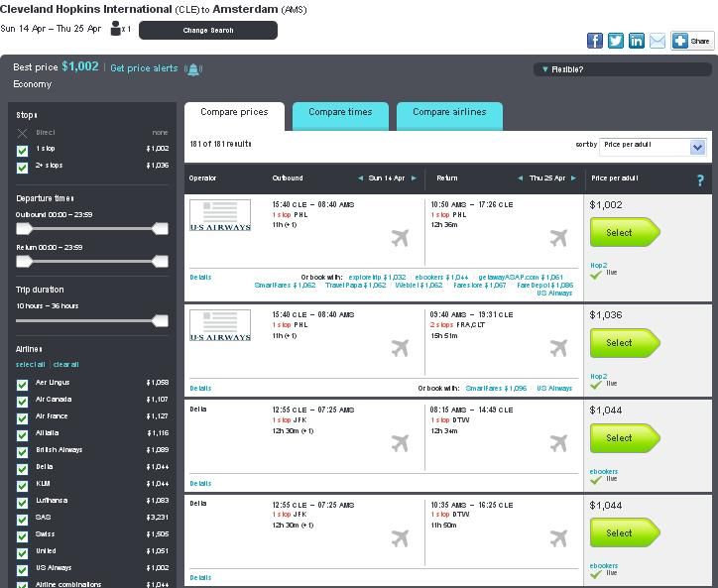Uncheck the Aer Lingus airline filter
The height and width of the screenshot is (588, 718).
coord(23,383)
